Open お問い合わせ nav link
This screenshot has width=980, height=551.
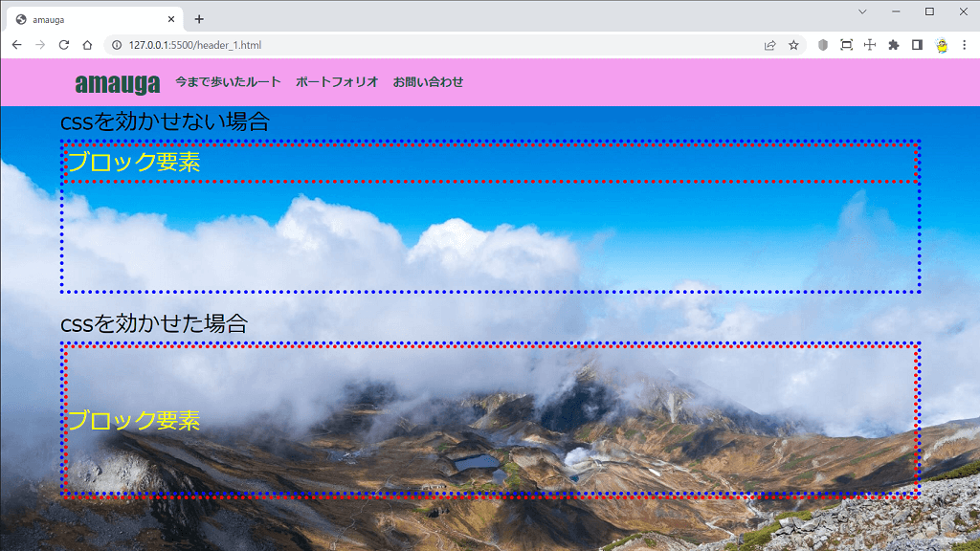(428, 82)
